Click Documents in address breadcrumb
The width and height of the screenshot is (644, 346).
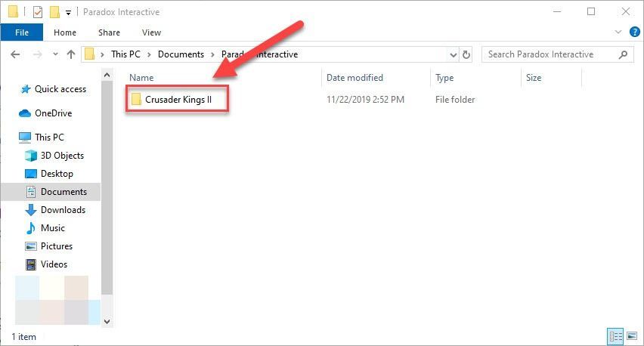click(x=181, y=54)
